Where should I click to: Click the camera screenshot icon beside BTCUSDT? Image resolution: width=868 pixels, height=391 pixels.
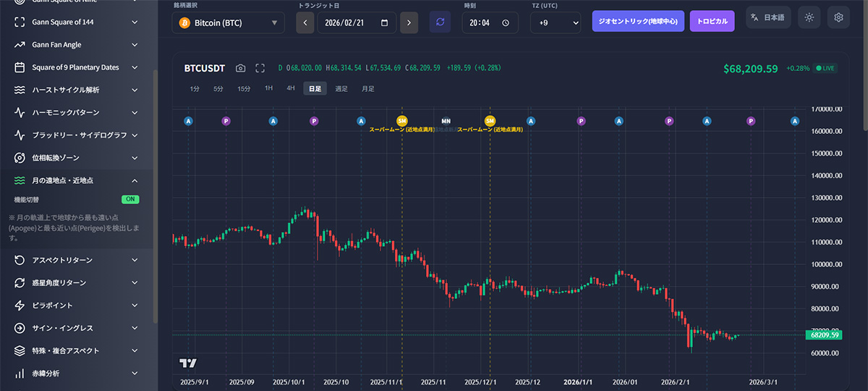tap(241, 68)
